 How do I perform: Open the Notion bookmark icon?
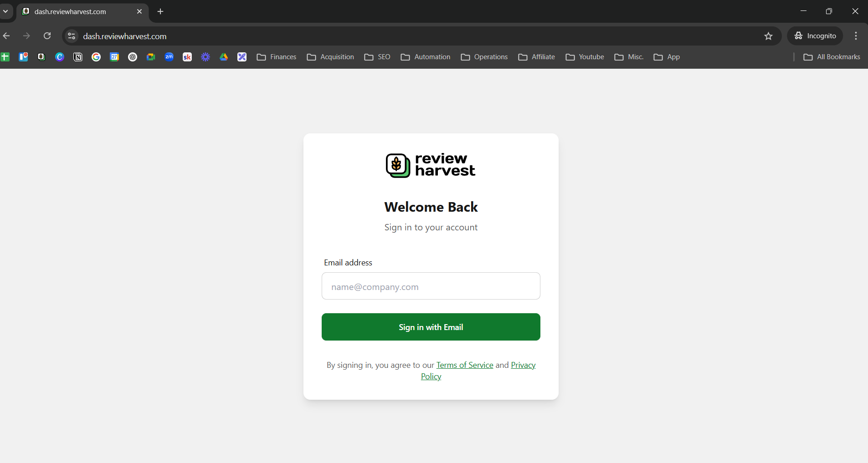tap(78, 57)
